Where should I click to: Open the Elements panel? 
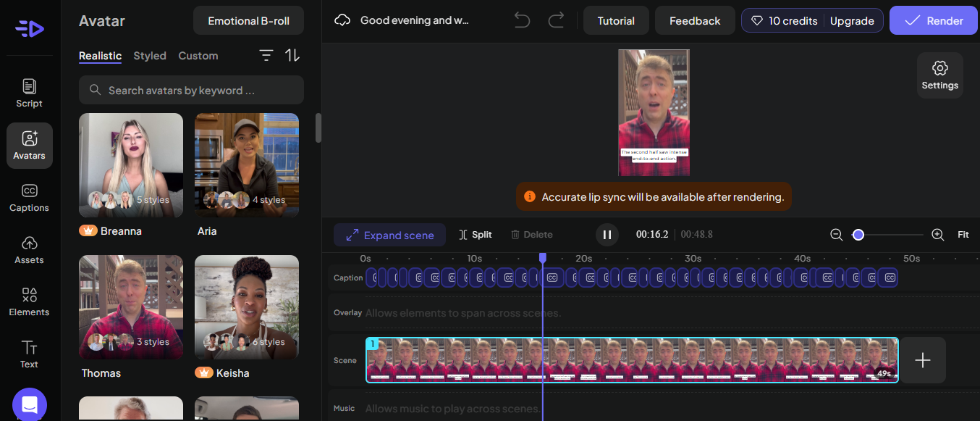pyautogui.click(x=29, y=302)
